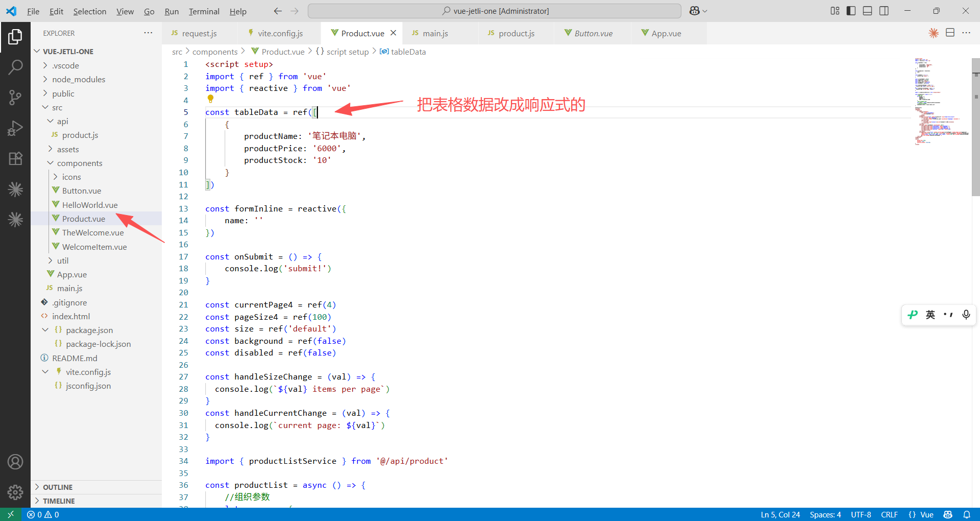Collapse the api folder
Screen dimensions: 980x521
pos(96,121)
